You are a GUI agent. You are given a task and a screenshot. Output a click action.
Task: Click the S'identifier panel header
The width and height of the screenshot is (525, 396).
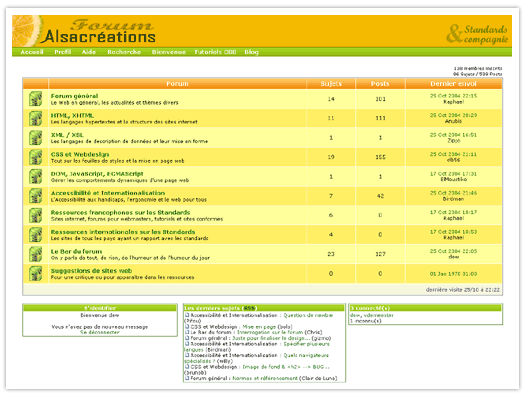coord(100,308)
